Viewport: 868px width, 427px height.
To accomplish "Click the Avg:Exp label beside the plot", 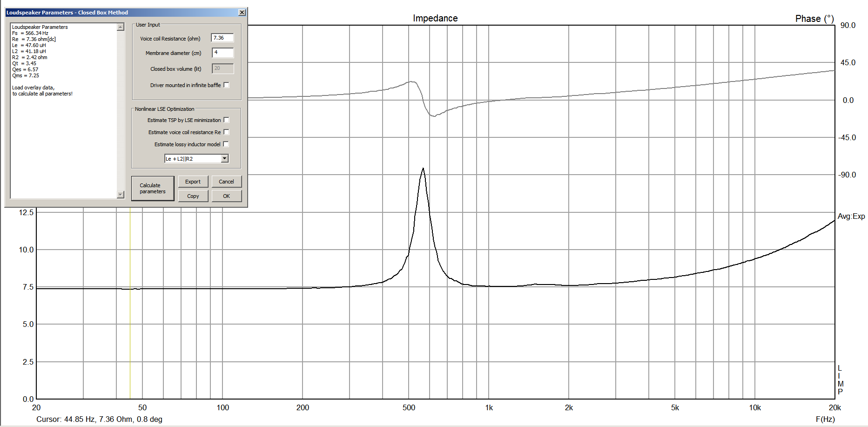I will point(851,217).
